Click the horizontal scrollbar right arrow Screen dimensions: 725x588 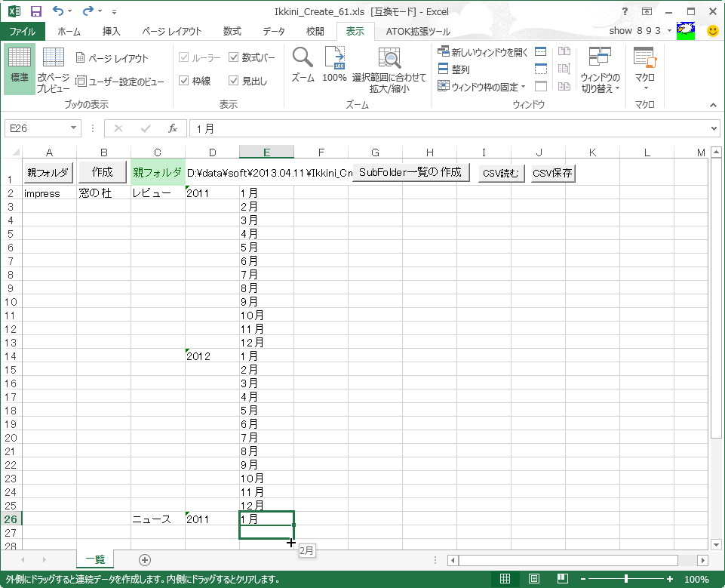click(x=703, y=560)
